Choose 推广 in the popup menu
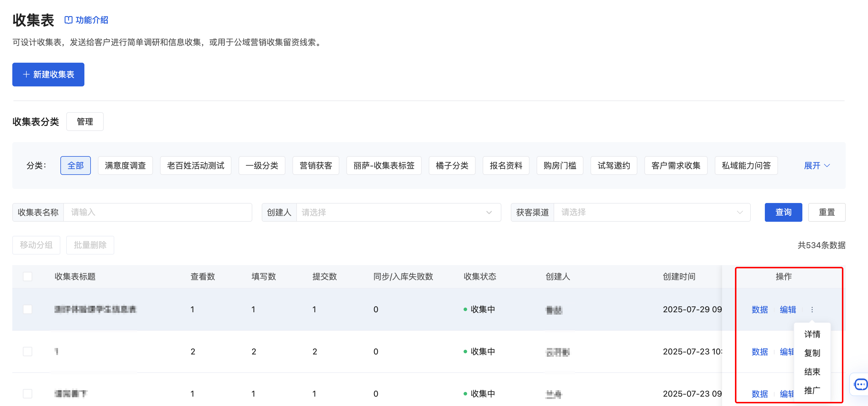This screenshot has height=406, width=868. click(x=812, y=390)
